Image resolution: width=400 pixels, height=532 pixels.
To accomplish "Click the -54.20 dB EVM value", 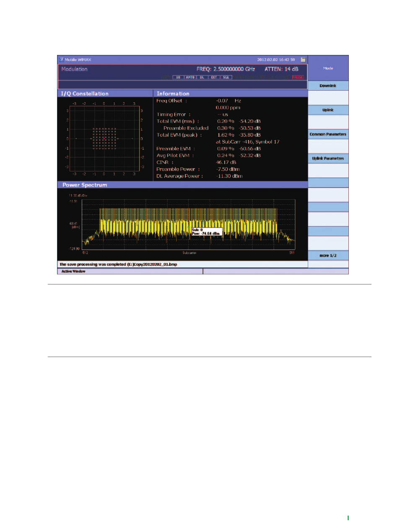I will coord(250,121).
